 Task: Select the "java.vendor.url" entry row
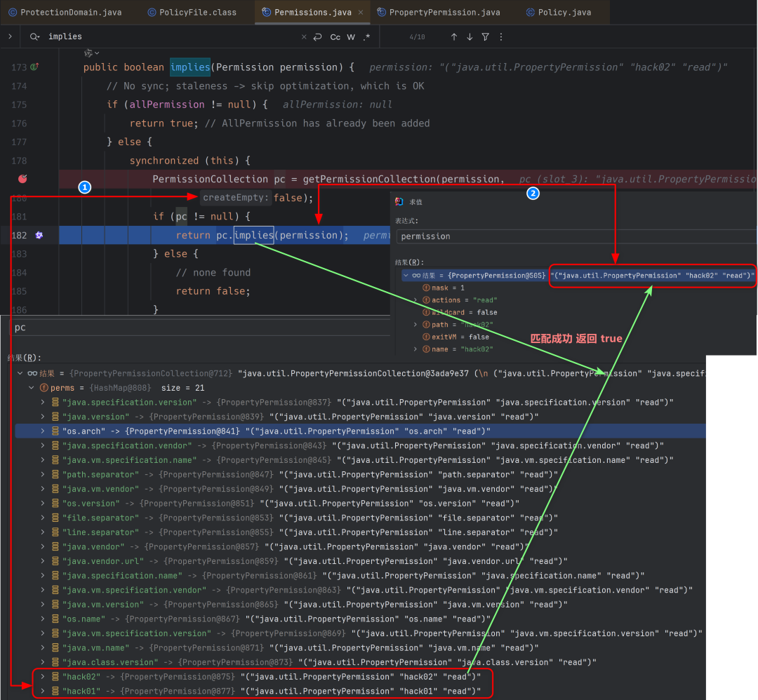coord(361,561)
